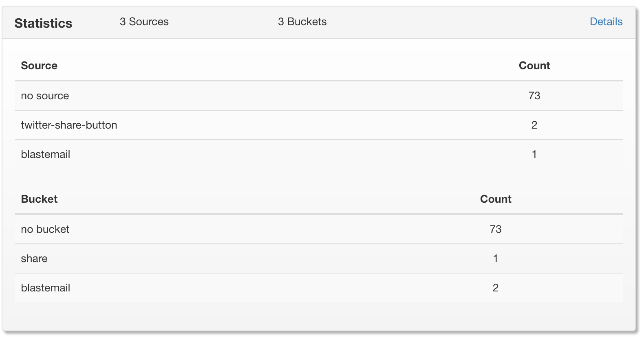Select the blastemail bucket row
Image resolution: width=644 pixels, height=337 pixels.
(x=319, y=288)
